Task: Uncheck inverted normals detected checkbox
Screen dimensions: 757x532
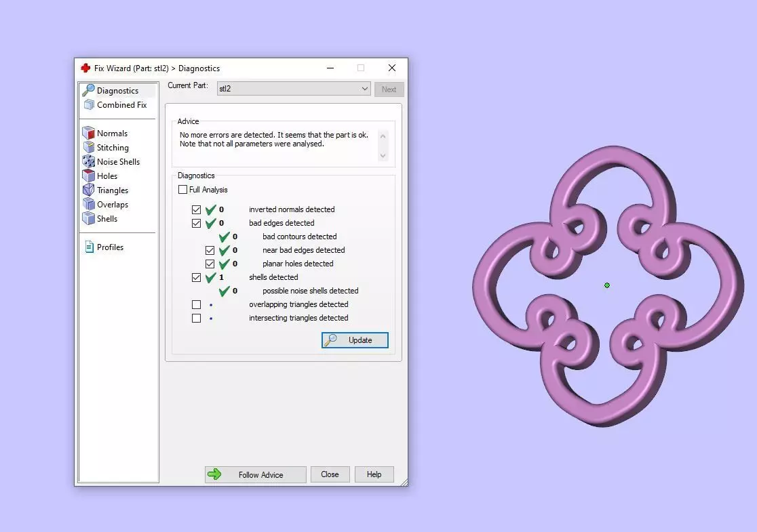Action: click(196, 209)
